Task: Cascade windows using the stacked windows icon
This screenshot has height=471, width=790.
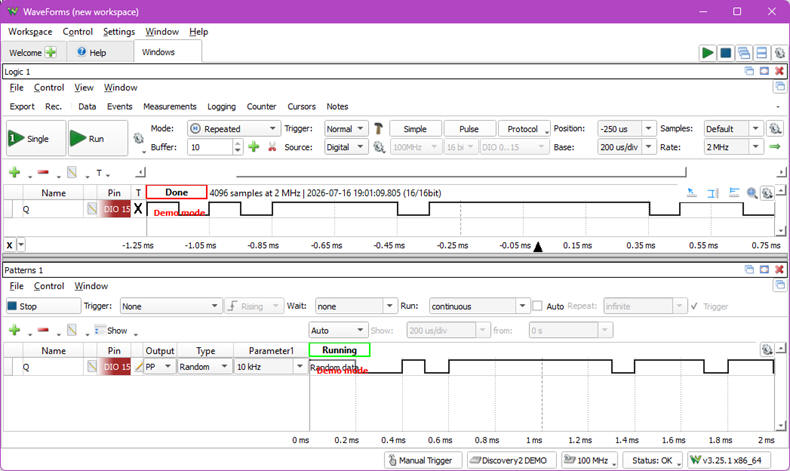Action: click(x=744, y=53)
